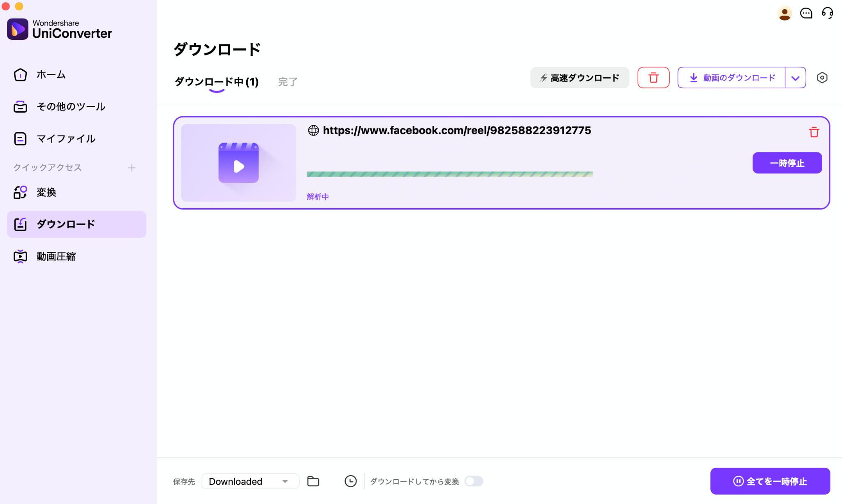Screen dimensions: 842x504
Task: Click the その他のツール sidebar icon
Action: coord(20,106)
